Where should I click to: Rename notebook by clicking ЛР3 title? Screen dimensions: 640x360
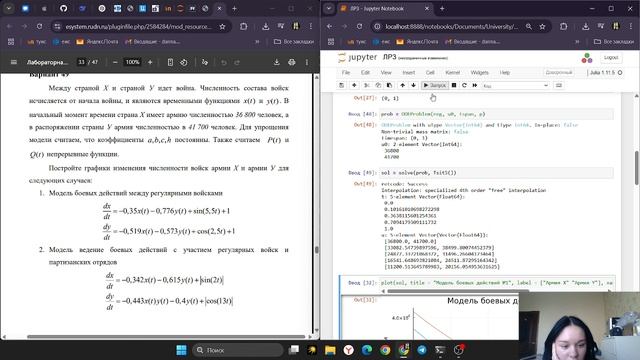(389, 57)
